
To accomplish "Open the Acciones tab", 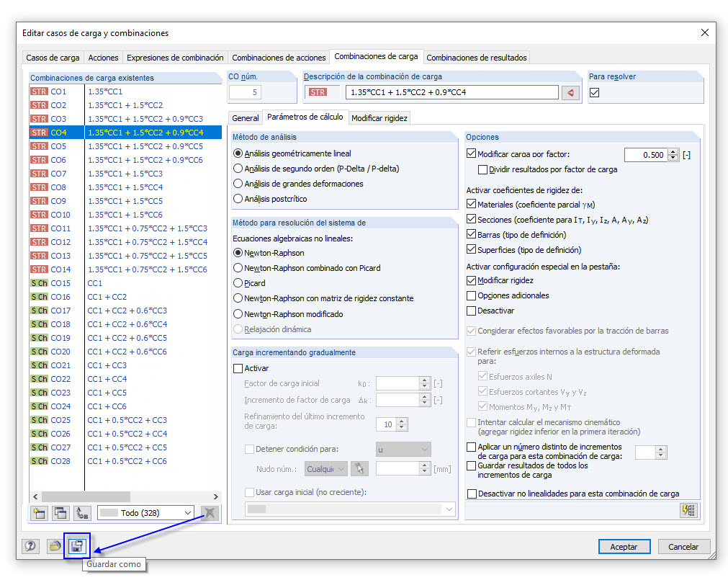I will (103, 57).
